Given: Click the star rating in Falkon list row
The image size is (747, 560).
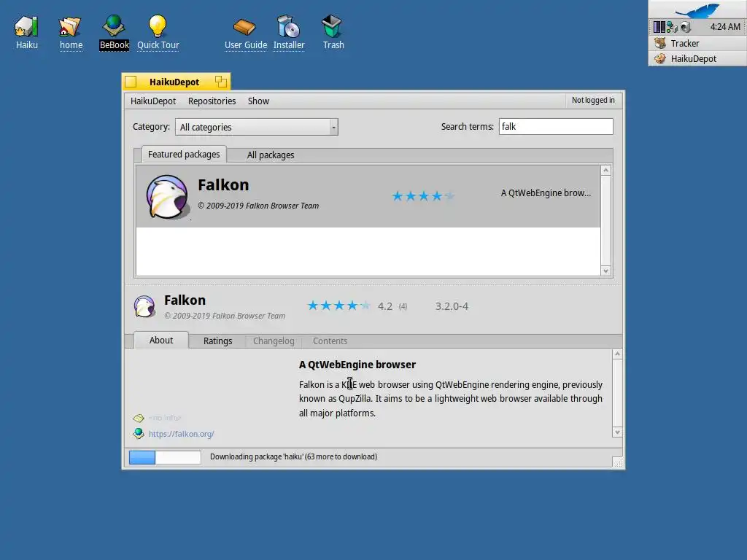Looking at the screenshot, I should click(x=423, y=196).
